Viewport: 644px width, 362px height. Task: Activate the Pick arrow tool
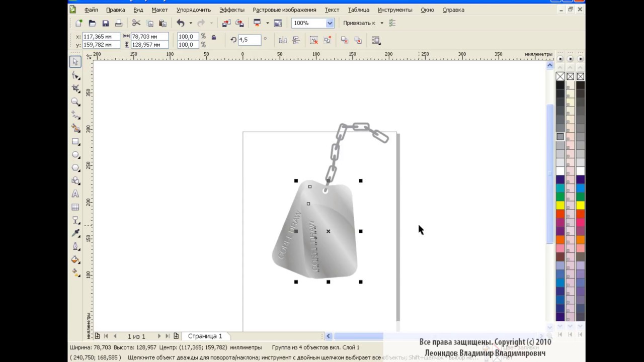tap(75, 62)
